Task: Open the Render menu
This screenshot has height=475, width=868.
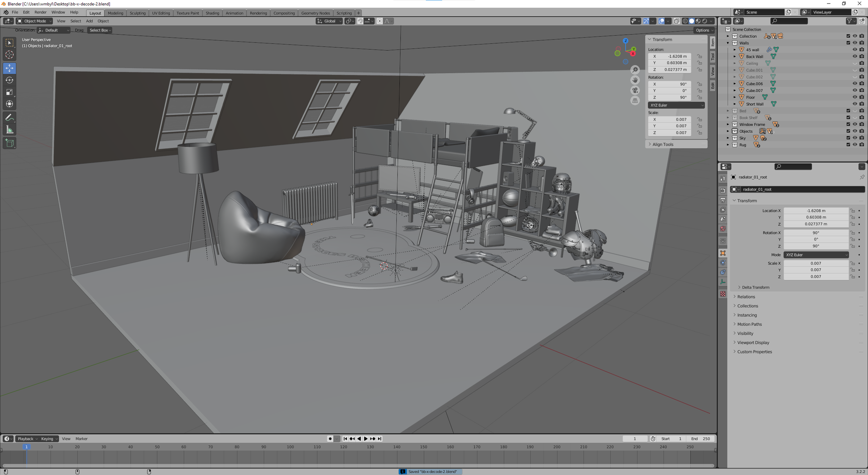Action: [x=40, y=12]
